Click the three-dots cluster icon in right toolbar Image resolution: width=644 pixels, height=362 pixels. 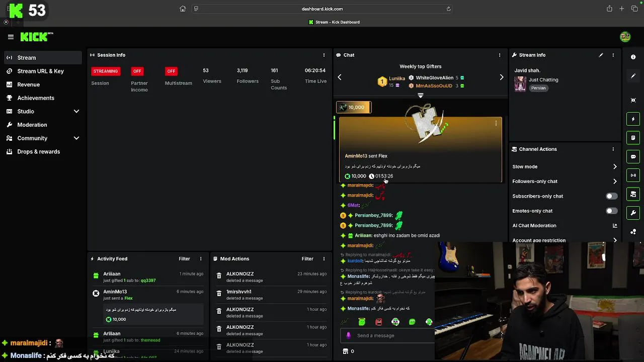633,231
